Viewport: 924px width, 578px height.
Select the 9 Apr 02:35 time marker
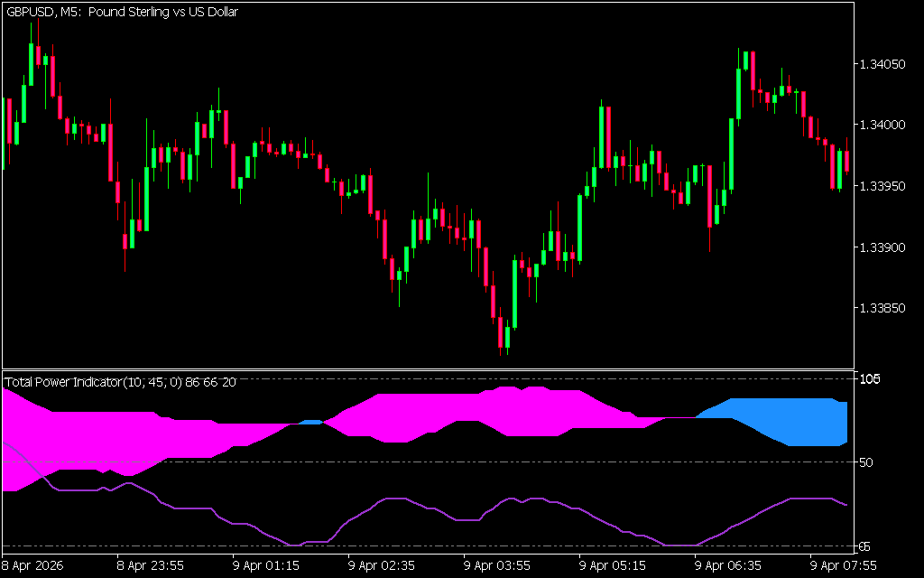382,566
